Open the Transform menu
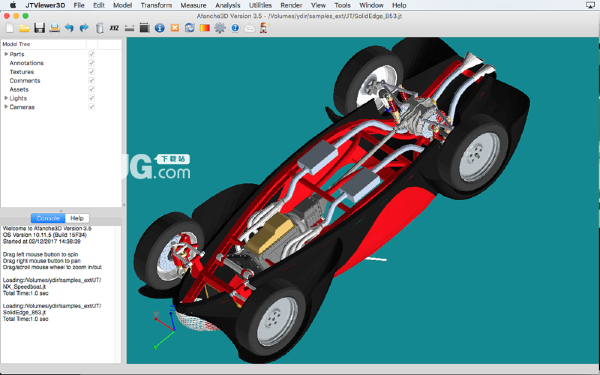Screen dimensions: 600x375 pyautogui.click(x=156, y=5)
